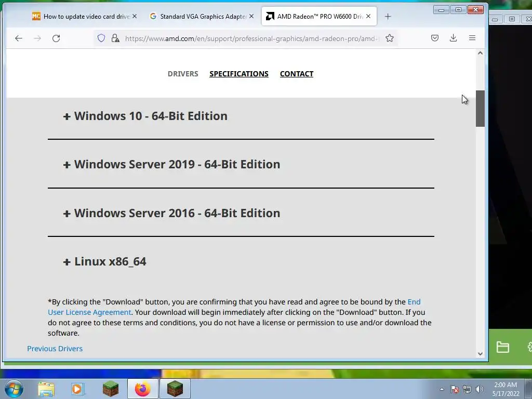The image size is (532, 399).
Task: Open Windows Explorer from the taskbar
Action: pyautogui.click(x=46, y=389)
